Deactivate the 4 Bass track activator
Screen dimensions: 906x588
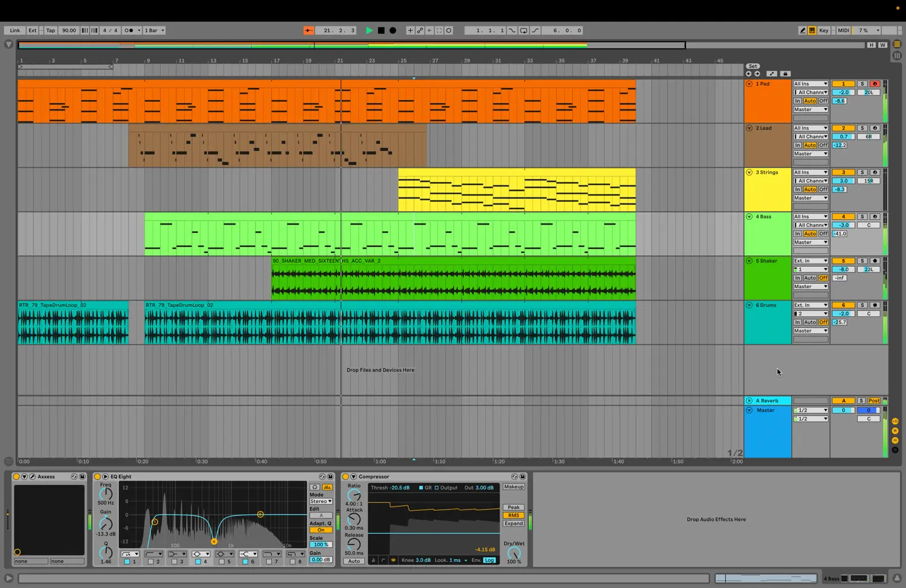point(843,217)
